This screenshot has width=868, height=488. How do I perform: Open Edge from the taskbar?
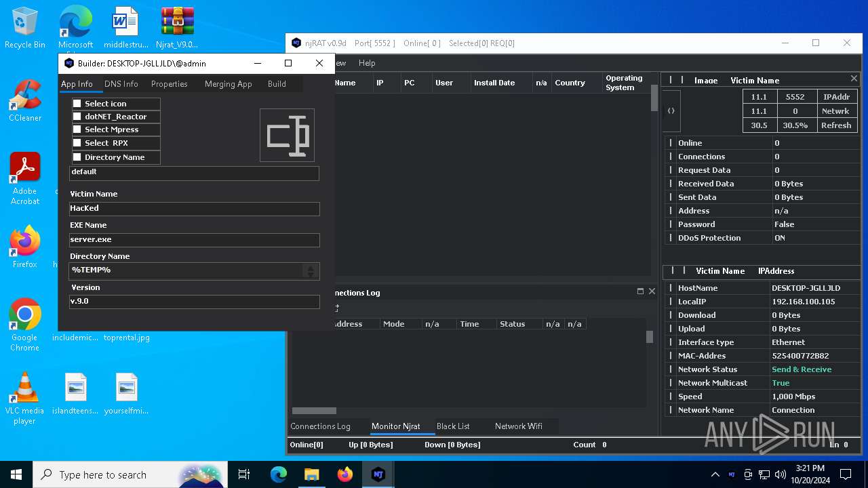(279, 474)
